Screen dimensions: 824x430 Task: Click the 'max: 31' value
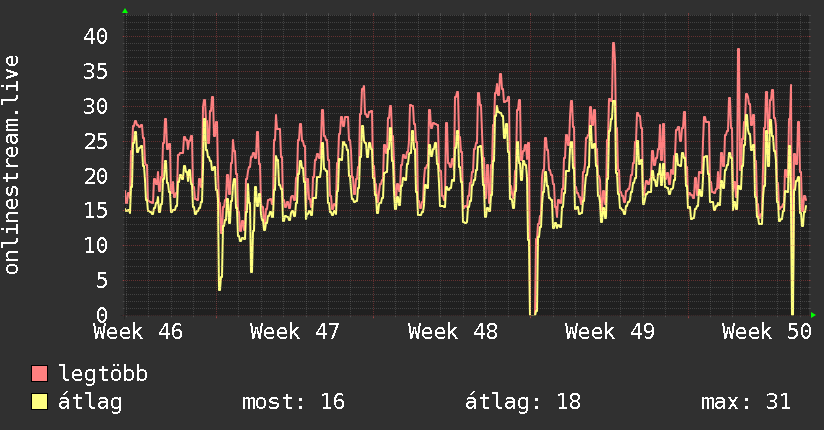pyautogui.click(x=746, y=402)
